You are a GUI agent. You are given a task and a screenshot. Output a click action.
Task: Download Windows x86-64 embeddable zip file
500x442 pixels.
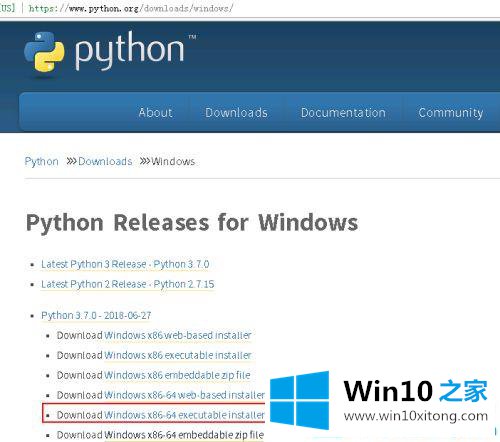tap(184, 435)
